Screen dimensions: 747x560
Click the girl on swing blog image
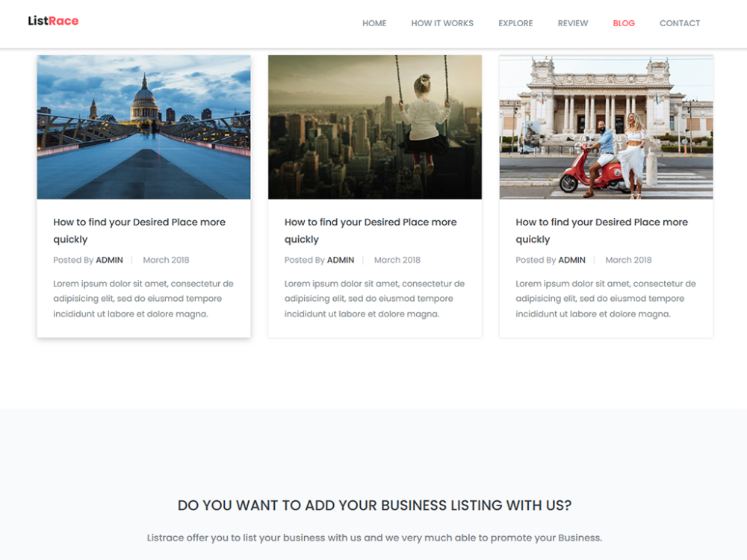[x=374, y=126]
